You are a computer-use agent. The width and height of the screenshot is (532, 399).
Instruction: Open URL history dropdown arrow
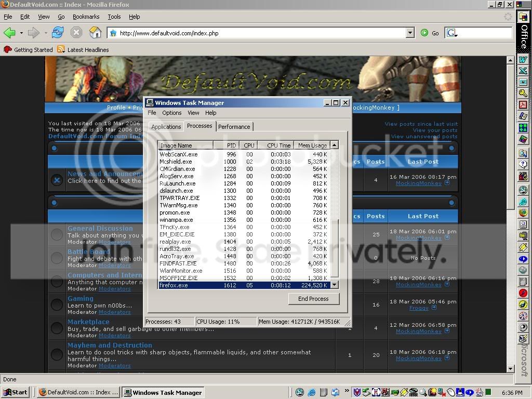410,33
